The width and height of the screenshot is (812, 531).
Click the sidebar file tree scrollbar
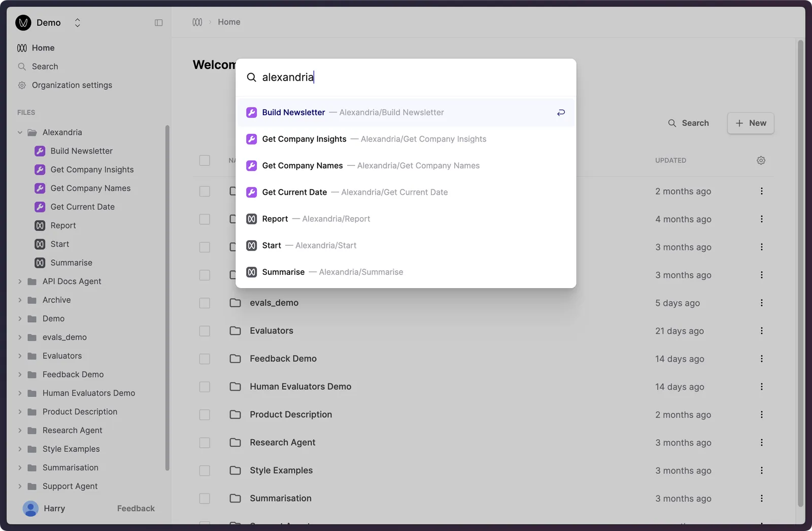[x=167, y=298]
